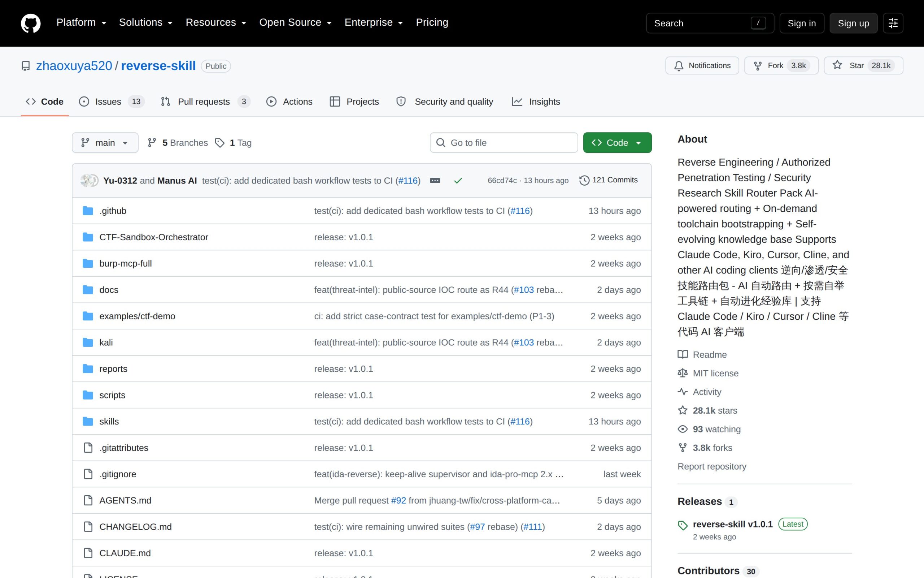Click the kali folder icon
The width and height of the screenshot is (924, 578).
(x=88, y=342)
